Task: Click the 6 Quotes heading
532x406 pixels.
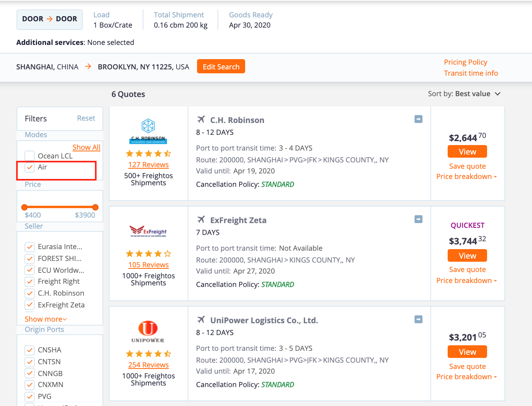Action: (128, 94)
